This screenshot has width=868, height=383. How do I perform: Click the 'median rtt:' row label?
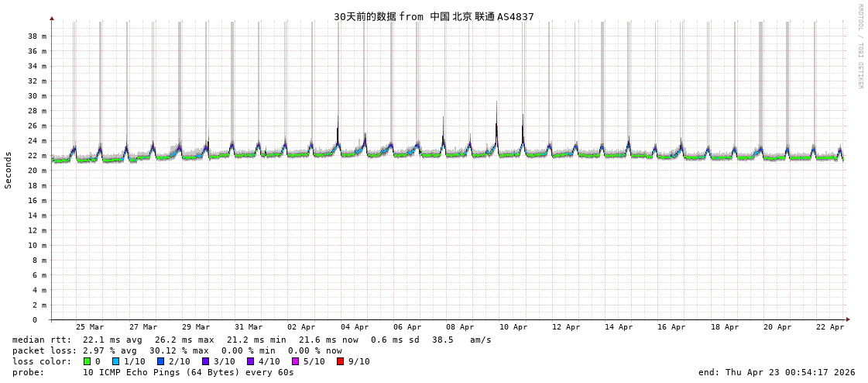pos(42,340)
